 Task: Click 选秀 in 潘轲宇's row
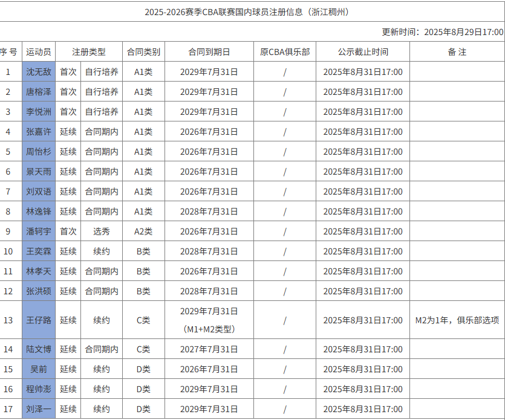tap(102, 231)
